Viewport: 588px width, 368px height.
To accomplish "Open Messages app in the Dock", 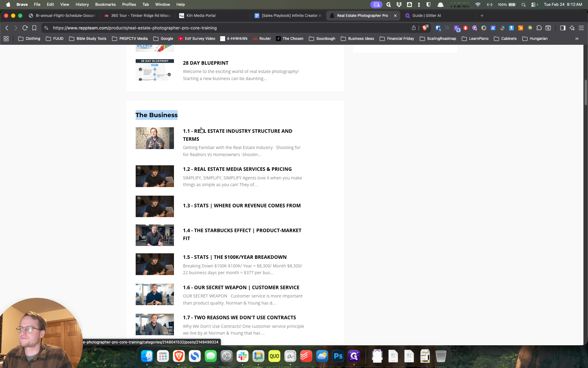I will point(211,356).
